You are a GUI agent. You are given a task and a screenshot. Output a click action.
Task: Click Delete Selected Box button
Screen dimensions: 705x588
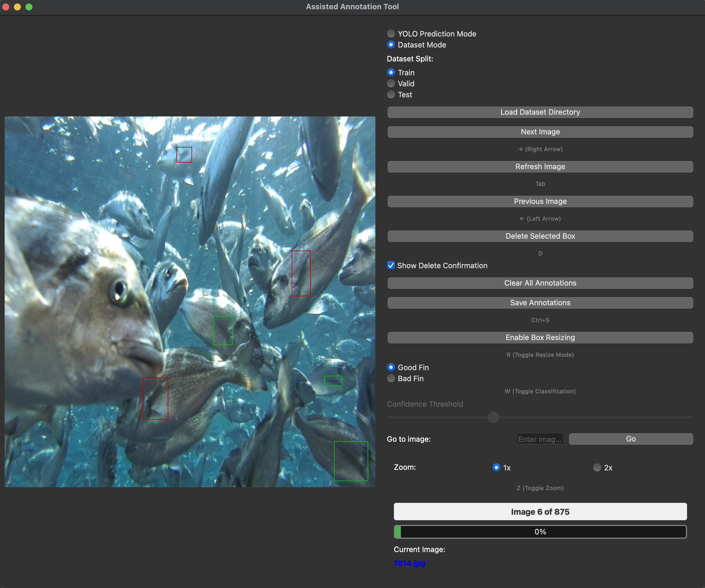(x=540, y=236)
